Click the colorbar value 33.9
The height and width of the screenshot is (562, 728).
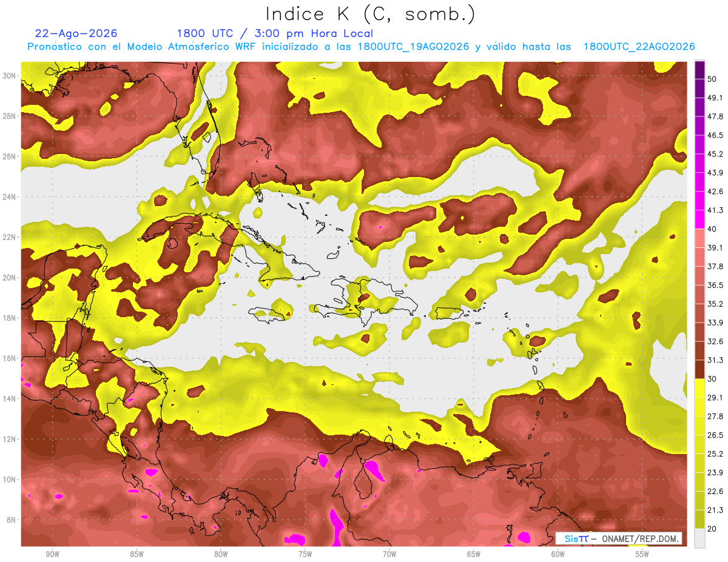715,323
